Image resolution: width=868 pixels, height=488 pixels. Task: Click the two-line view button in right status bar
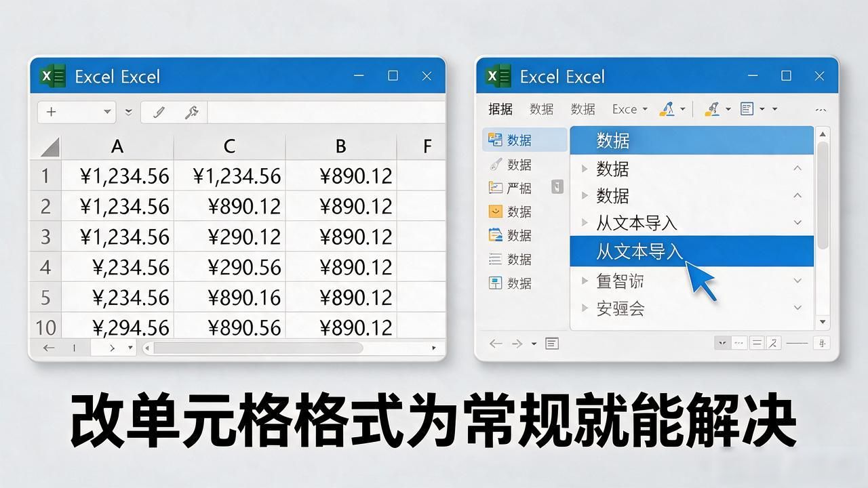pos(757,344)
